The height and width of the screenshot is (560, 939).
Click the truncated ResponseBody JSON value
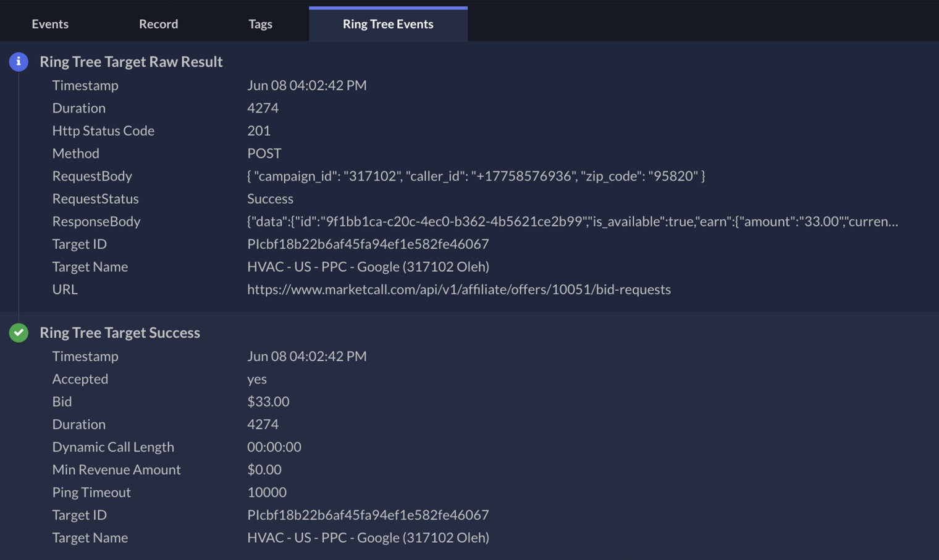(x=573, y=222)
